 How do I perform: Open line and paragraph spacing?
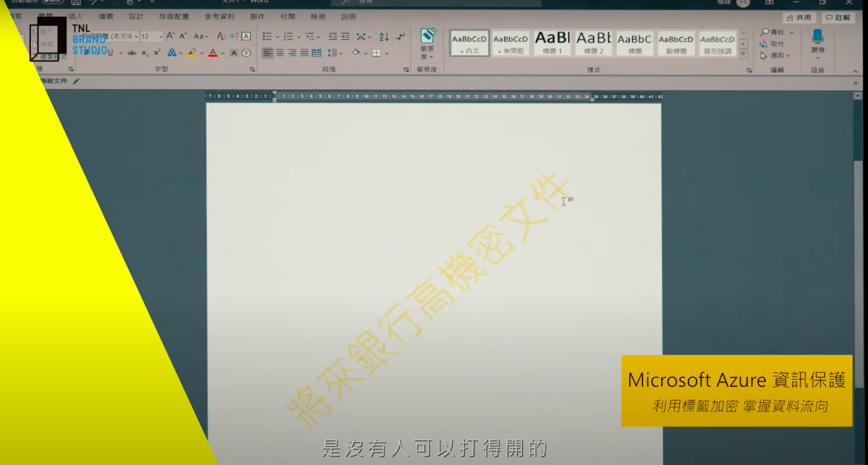(x=332, y=53)
